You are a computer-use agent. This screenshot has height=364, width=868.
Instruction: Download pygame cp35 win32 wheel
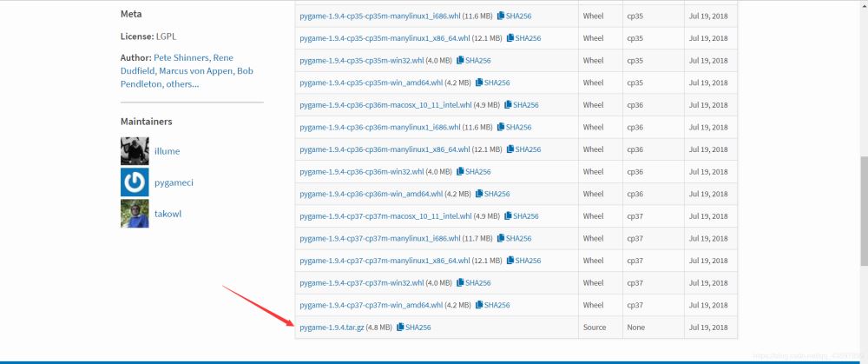pyautogui.click(x=361, y=61)
